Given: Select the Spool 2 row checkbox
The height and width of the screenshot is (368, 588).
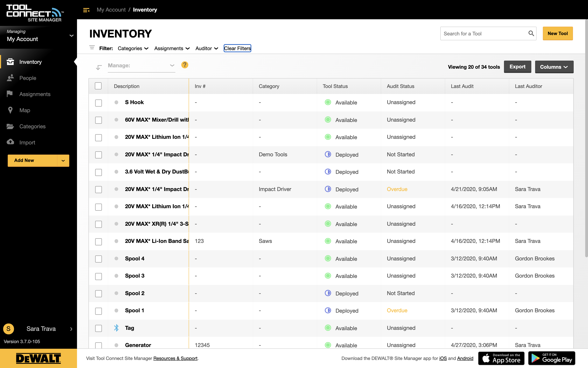Looking at the screenshot, I should pyautogui.click(x=98, y=294).
